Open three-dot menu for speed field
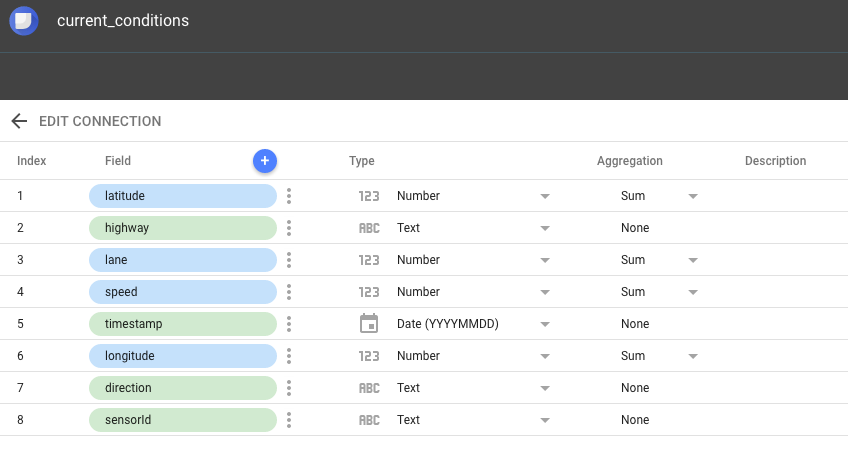 click(x=289, y=292)
